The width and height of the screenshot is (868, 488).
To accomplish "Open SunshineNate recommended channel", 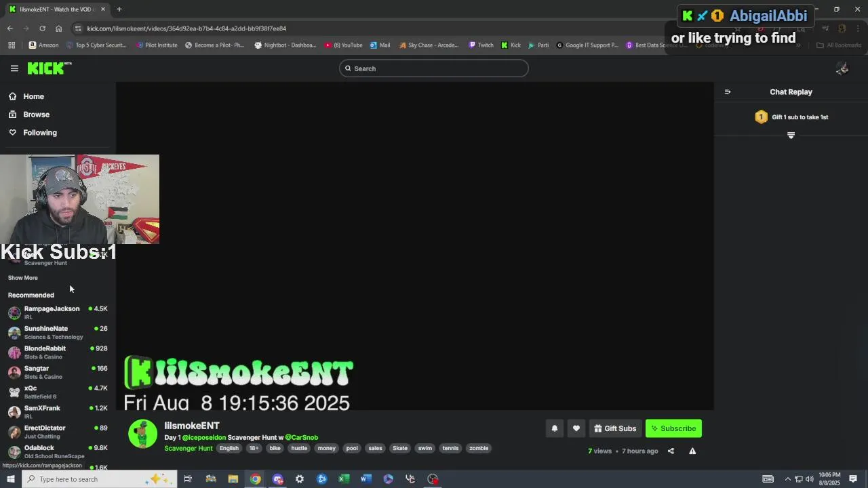I will [58, 332].
